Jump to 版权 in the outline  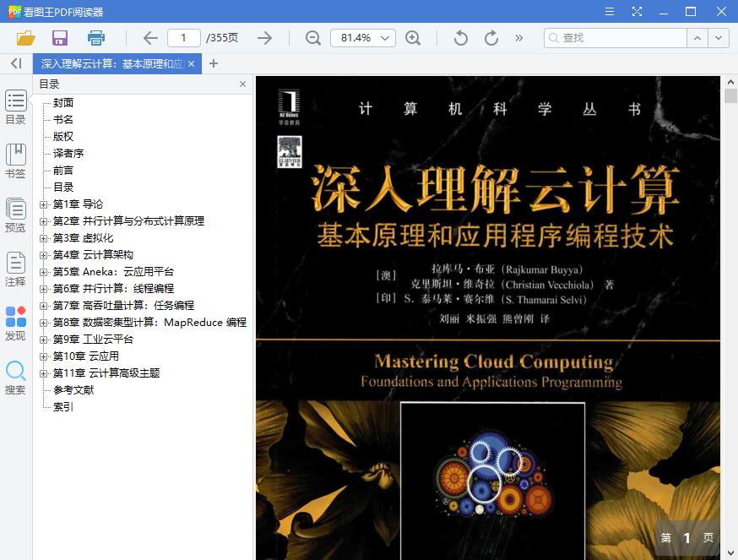[63, 137]
